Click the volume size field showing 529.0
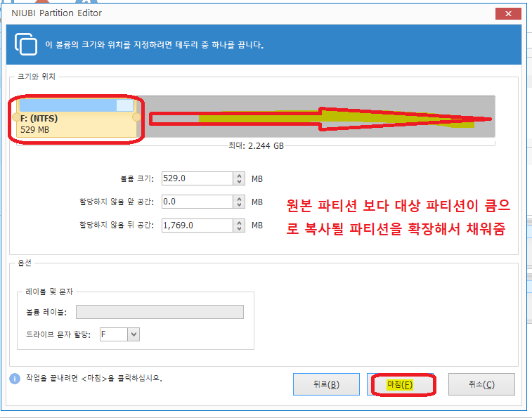The height and width of the screenshot is (418, 532). (197, 178)
